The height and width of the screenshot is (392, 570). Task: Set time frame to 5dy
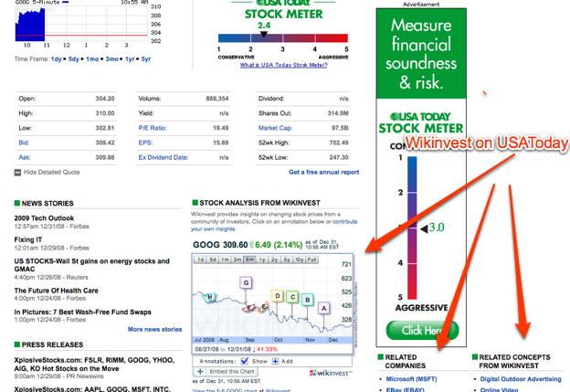point(74,58)
